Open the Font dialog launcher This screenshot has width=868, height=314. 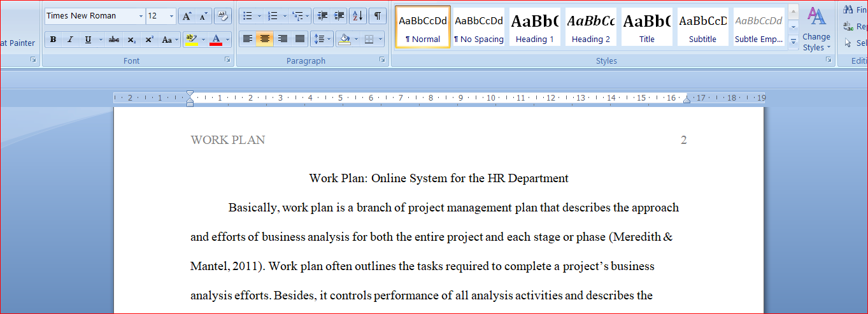point(227,60)
